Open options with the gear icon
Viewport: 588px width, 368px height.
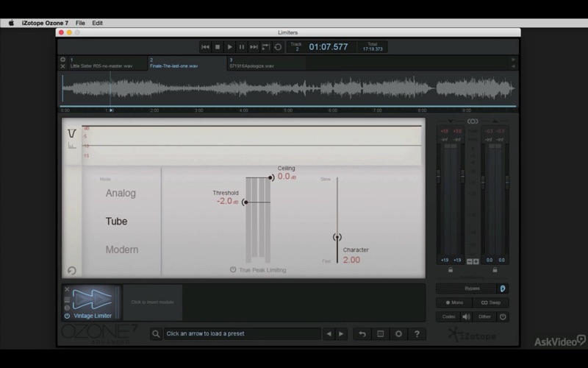[398, 334]
